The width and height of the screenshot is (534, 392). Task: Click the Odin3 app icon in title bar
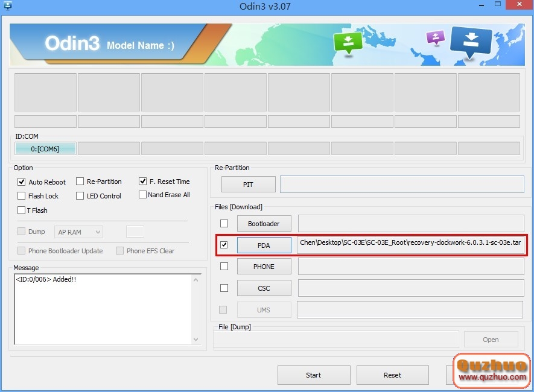pyautogui.click(x=7, y=5)
